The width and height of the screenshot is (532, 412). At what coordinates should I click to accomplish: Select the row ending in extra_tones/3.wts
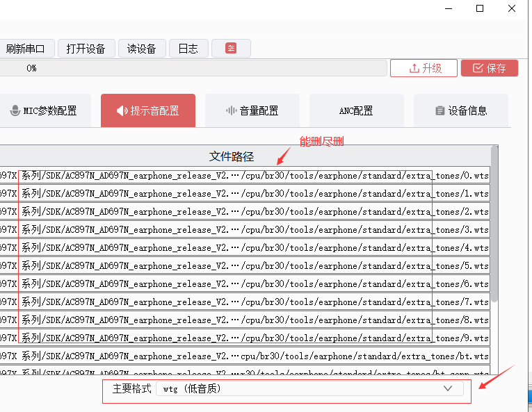(245, 229)
